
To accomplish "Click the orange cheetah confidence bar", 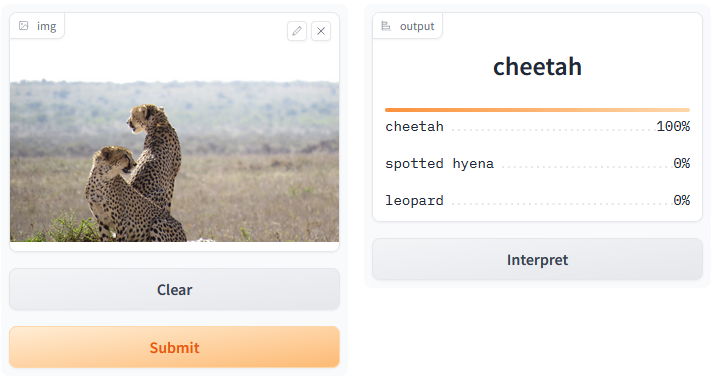I will click(x=537, y=110).
